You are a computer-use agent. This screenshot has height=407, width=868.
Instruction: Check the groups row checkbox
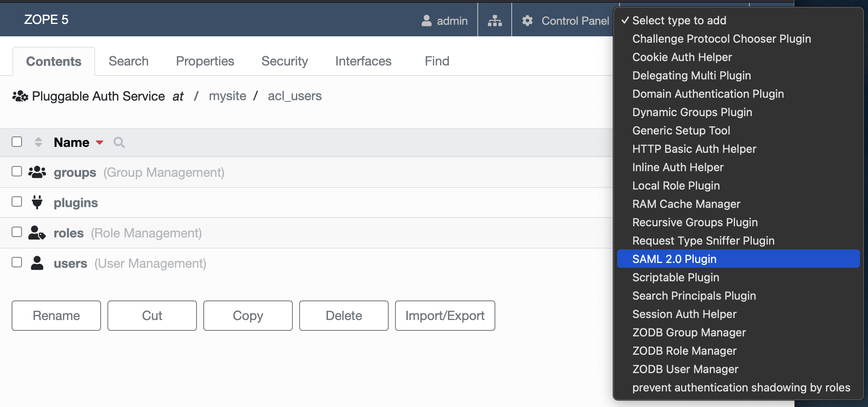click(17, 171)
